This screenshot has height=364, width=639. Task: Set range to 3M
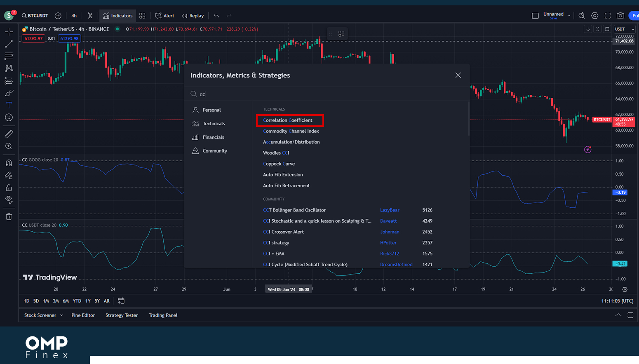(56, 301)
